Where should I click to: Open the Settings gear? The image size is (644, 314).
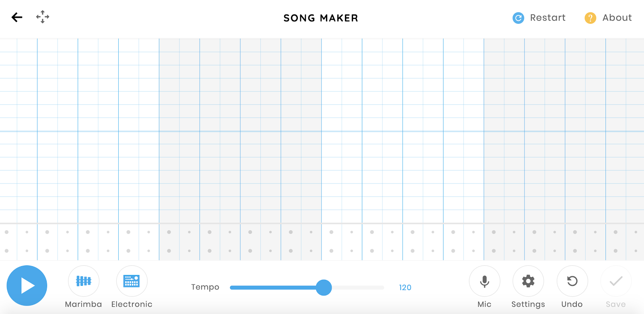tap(528, 281)
